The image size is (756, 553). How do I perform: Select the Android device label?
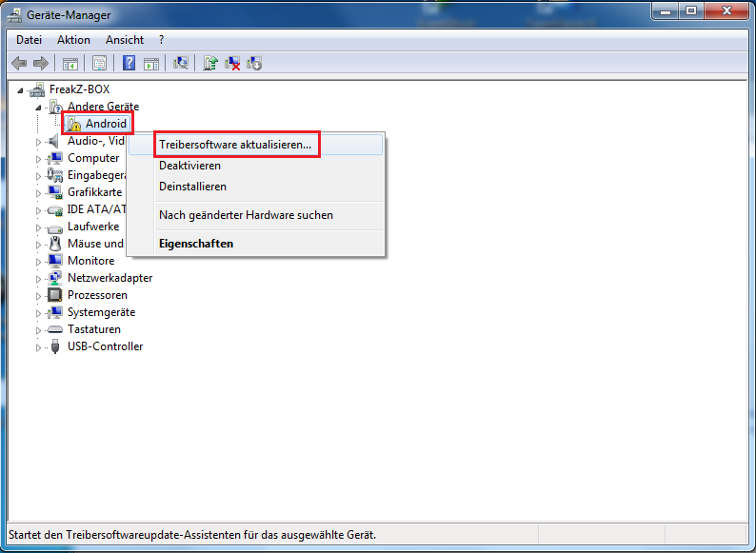click(x=106, y=124)
